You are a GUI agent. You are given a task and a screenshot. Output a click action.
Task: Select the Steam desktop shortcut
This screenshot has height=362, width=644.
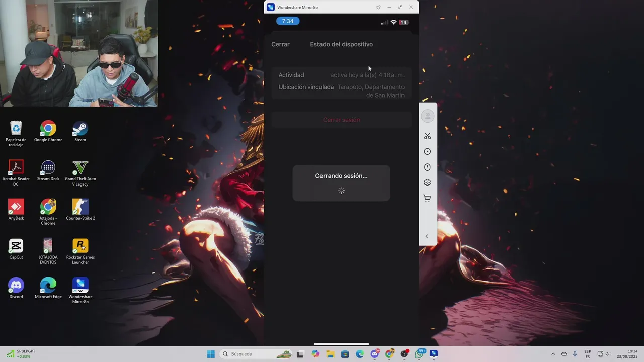click(80, 131)
